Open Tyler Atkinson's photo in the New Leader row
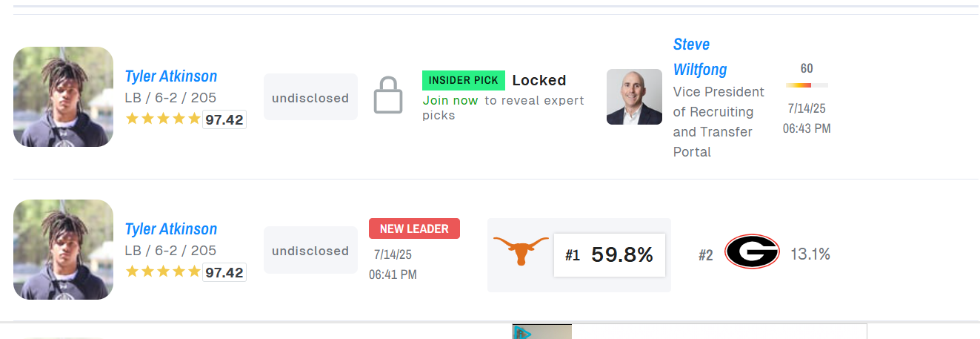The image size is (980, 339). [63, 249]
